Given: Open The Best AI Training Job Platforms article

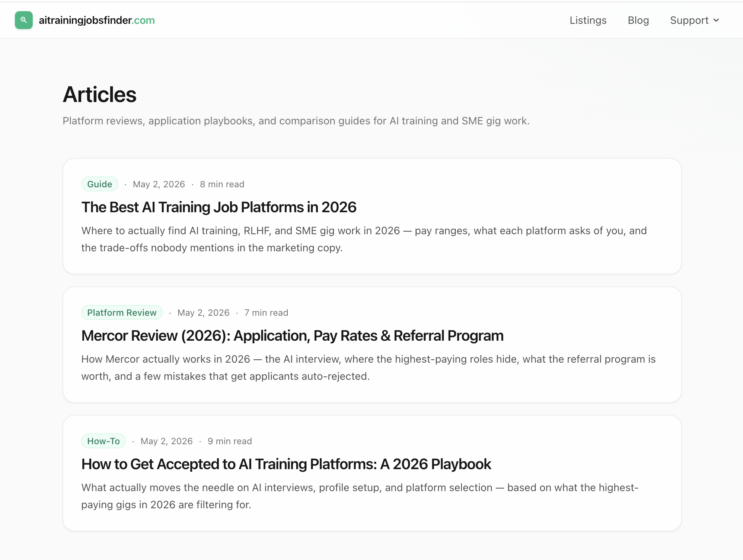Looking at the screenshot, I should (219, 207).
